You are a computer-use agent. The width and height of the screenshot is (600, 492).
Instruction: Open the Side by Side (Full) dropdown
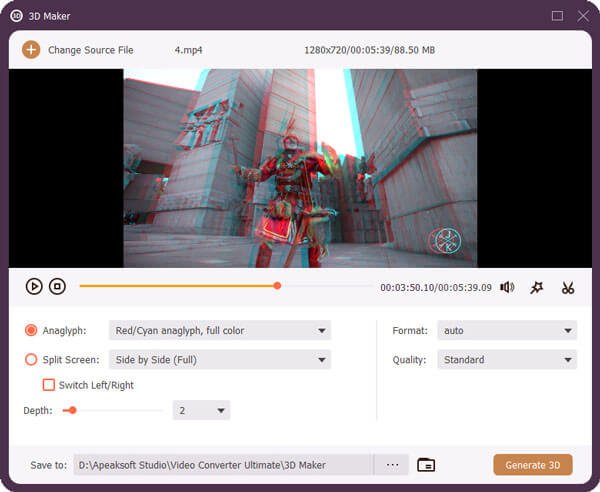click(x=220, y=360)
